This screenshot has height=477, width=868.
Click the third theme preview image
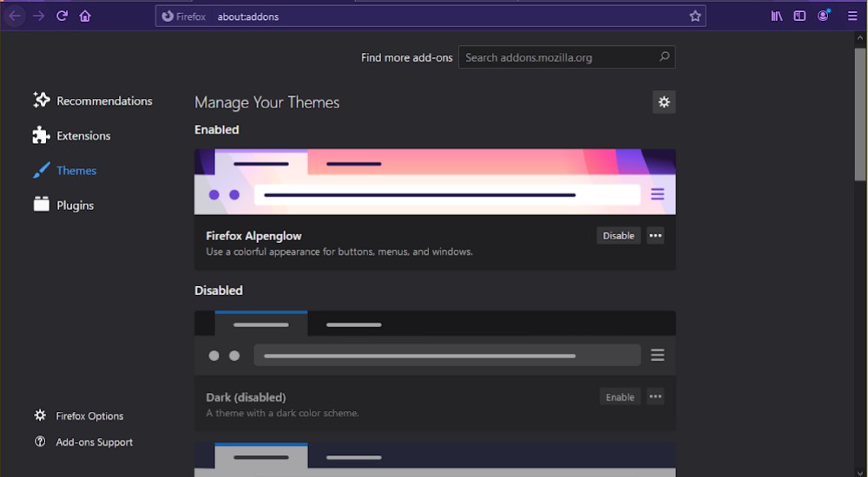pos(435,460)
